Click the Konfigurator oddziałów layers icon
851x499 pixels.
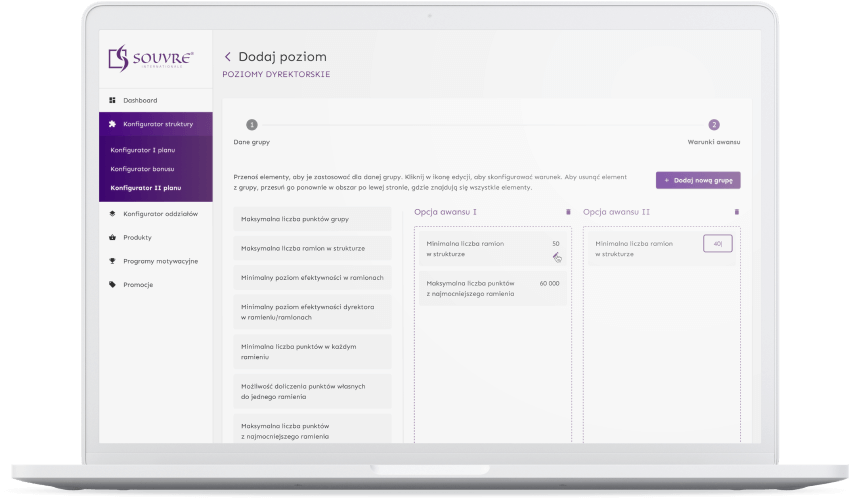pyautogui.click(x=112, y=214)
